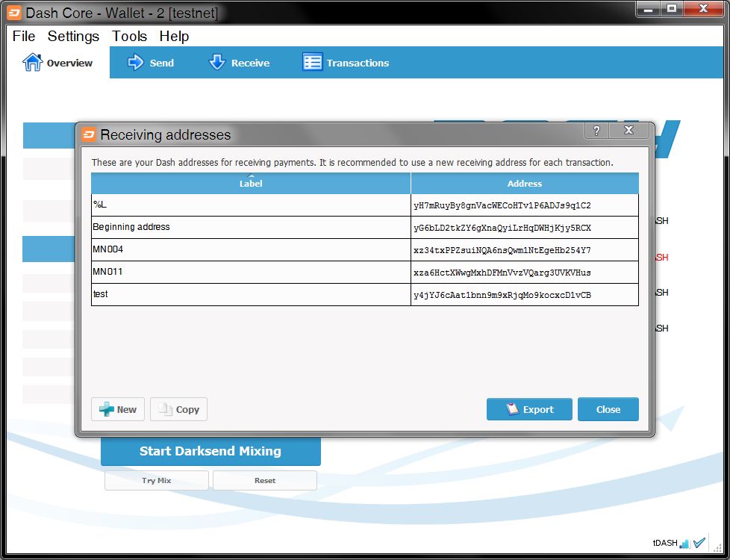The image size is (730, 560).
Task: Switch to the Send tab
Action: (x=150, y=63)
